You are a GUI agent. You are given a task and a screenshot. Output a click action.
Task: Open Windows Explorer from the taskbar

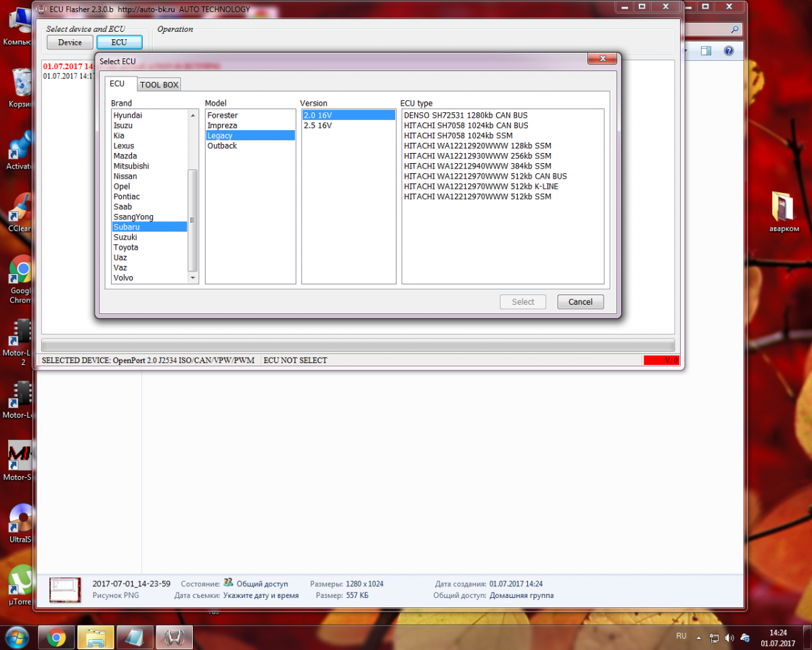point(95,637)
